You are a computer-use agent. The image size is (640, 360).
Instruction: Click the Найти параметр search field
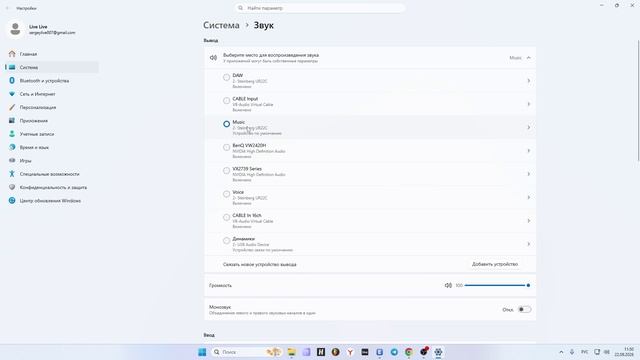320,8
